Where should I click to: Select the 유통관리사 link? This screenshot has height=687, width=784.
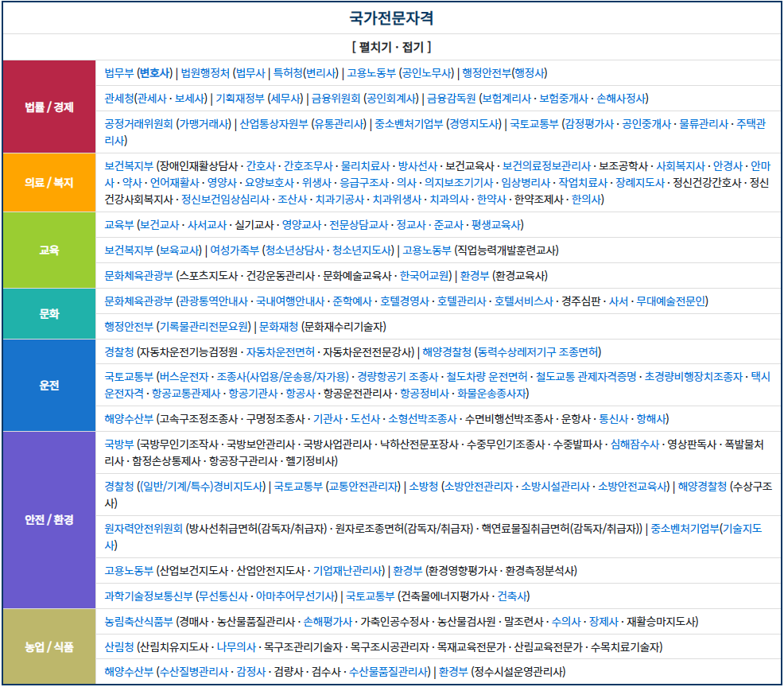[340, 124]
